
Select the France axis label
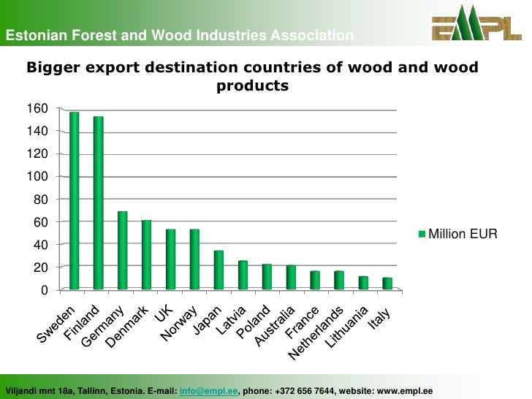click(302, 322)
